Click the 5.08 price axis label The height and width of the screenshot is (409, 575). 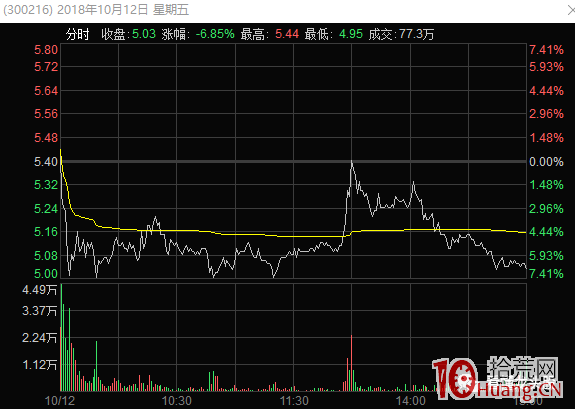(46, 255)
